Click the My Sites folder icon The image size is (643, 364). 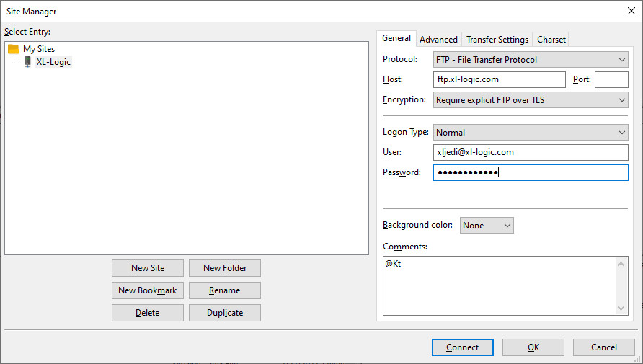pyautogui.click(x=14, y=49)
